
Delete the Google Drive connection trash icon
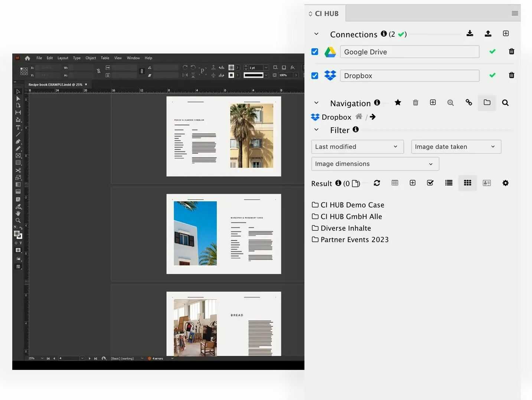tap(511, 52)
